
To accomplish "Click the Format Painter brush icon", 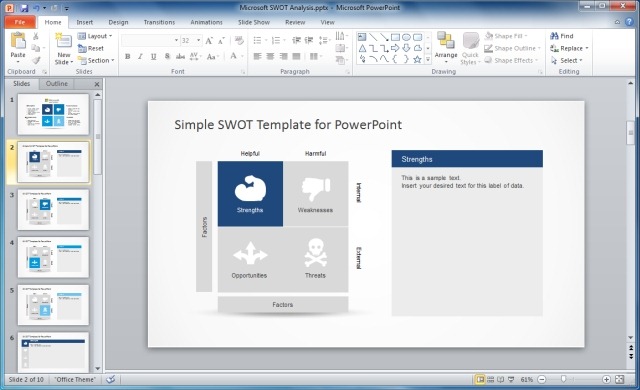I will coord(36,60).
